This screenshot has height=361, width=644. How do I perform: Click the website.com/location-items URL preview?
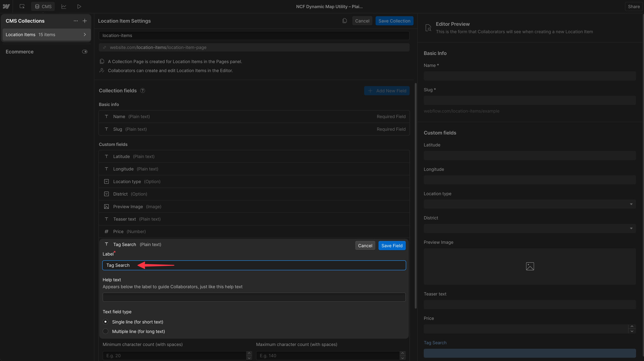[254, 47]
